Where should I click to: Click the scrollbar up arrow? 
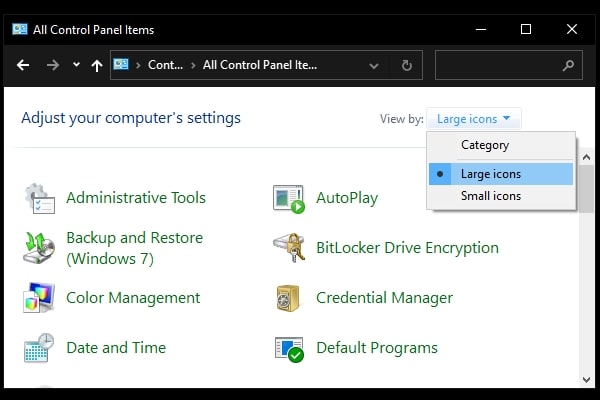click(x=586, y=157)
